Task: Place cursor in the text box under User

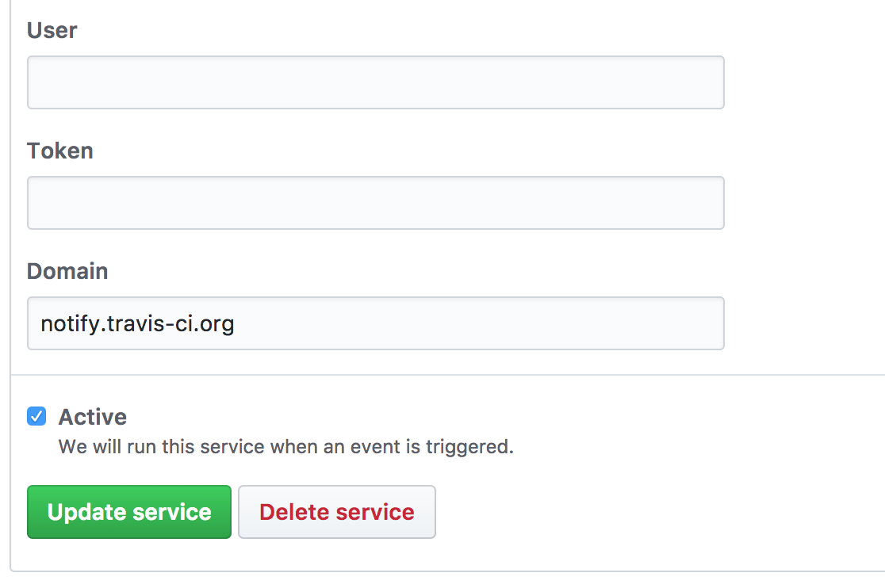Action: pyautogui.click(x=376, y=82)
